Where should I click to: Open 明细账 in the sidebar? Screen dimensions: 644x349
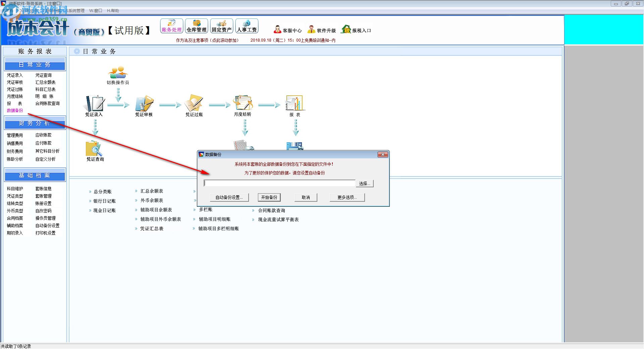(x=45, y=96)
